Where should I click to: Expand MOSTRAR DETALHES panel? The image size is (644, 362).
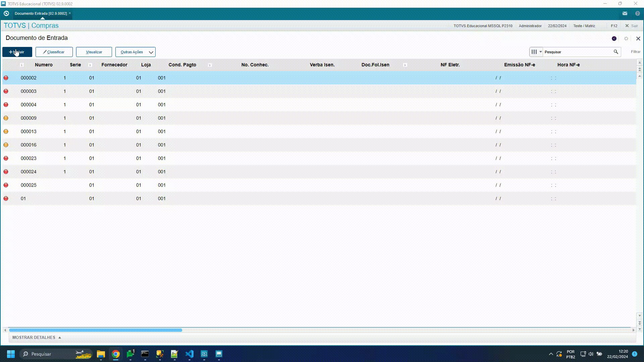pyautogui.click(x=37, y=338)
